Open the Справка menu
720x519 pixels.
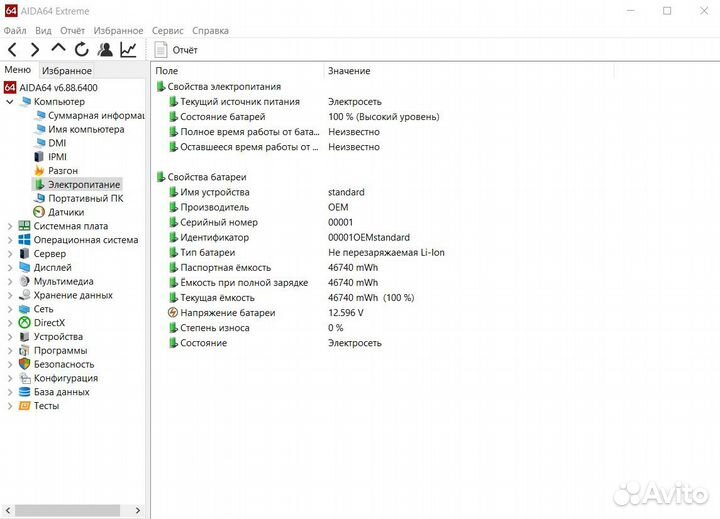(x=210, y=31)
